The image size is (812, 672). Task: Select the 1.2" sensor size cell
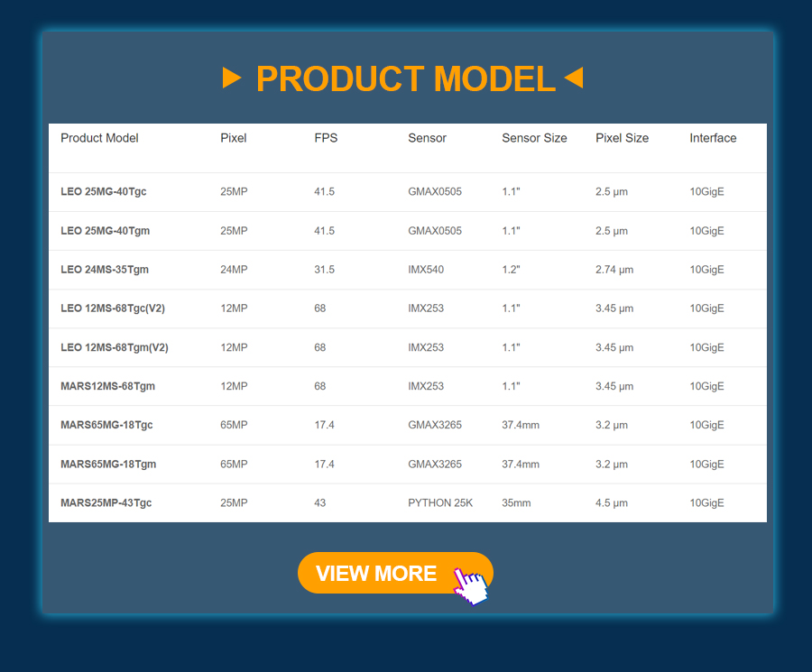tap(511, 269)
